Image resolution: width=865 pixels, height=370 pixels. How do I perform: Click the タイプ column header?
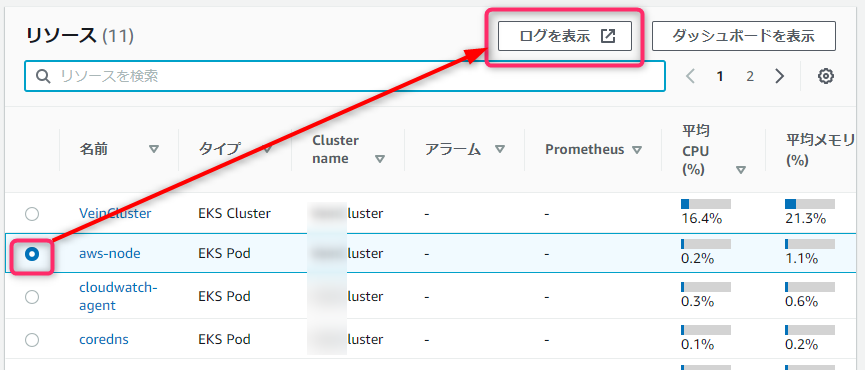click(220, 149)
